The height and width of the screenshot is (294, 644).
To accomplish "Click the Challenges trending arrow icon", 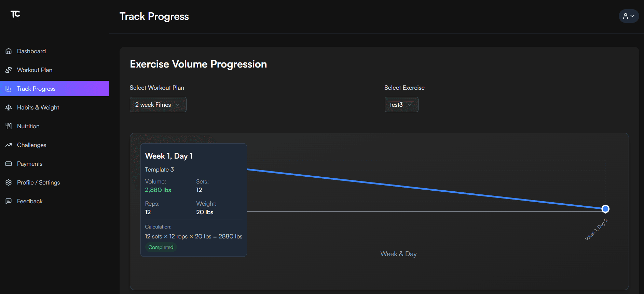I will pyautogui.click(x=9, y=145).
